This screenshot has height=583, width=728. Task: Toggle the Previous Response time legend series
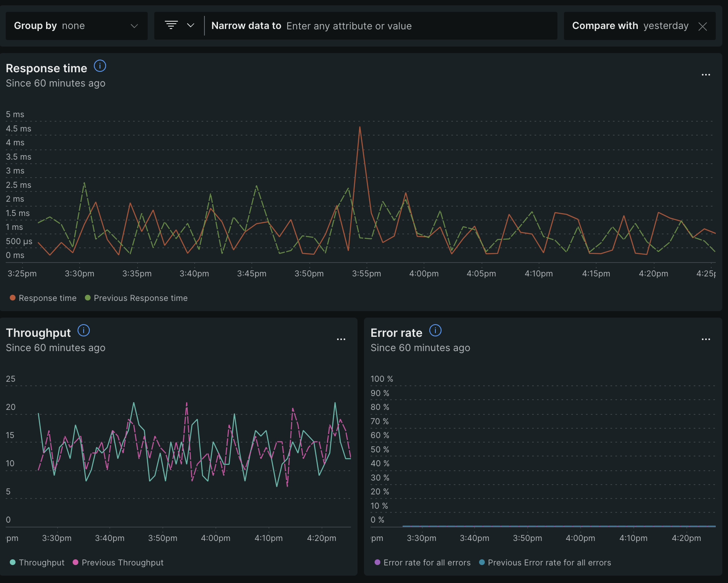[x=136, y=298]
